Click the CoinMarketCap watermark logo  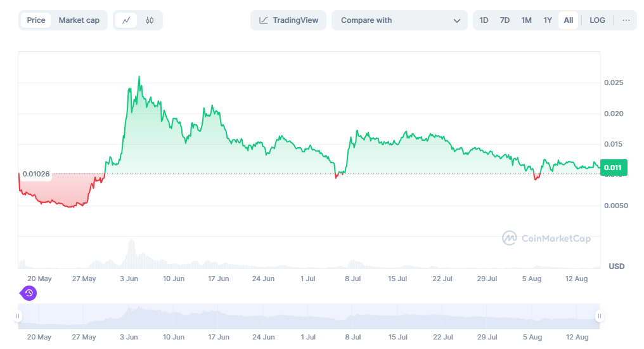click(546, 238)
